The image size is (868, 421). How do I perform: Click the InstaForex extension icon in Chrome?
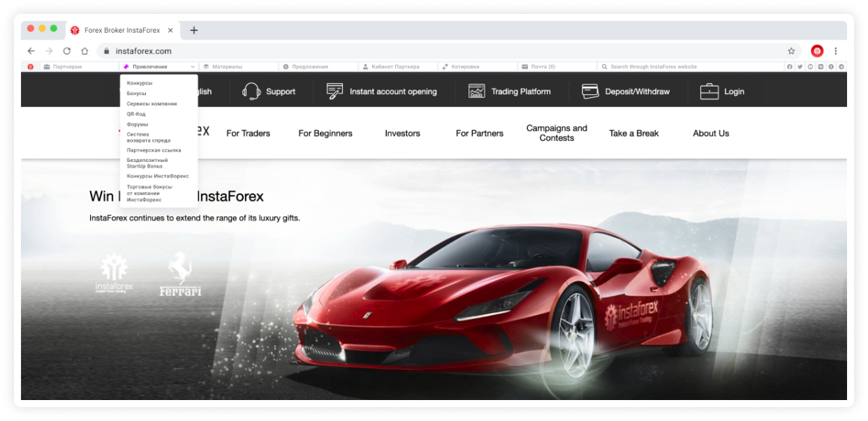[817, 51]
